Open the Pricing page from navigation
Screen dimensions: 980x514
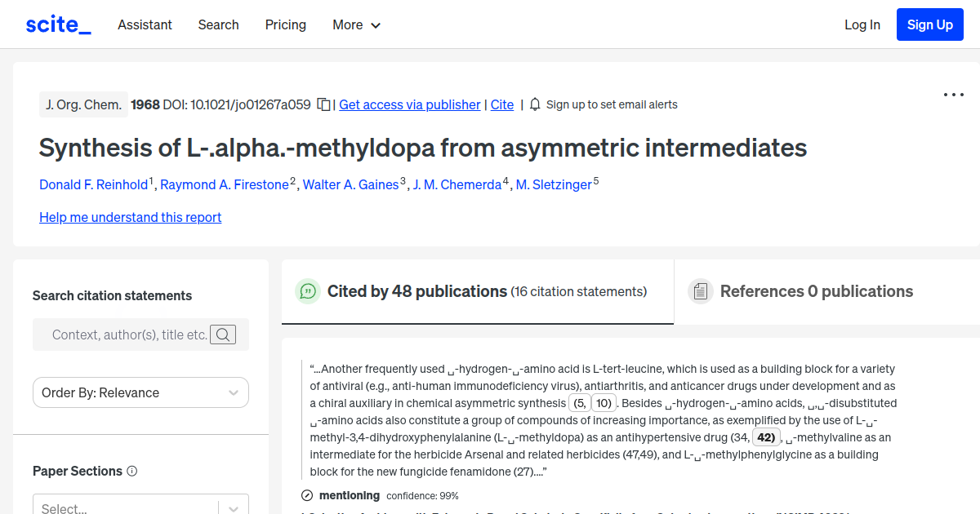point(285,24)
